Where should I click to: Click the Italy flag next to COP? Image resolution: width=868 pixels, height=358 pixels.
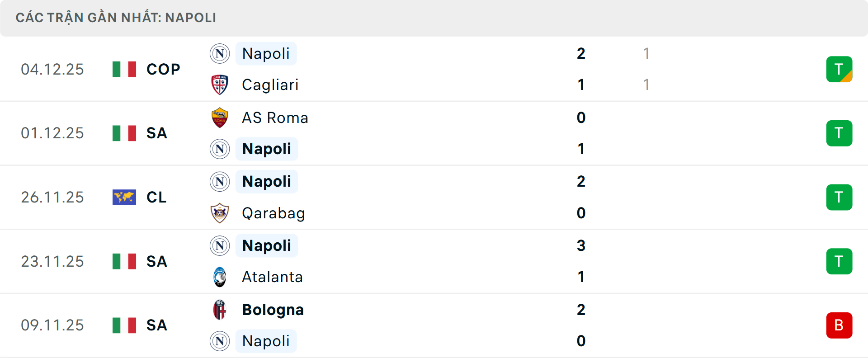124,69
